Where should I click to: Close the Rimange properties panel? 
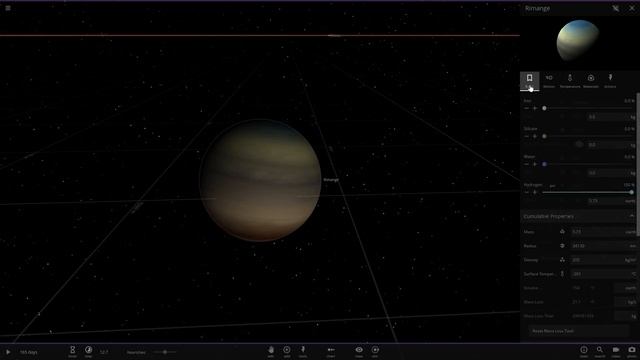click(x=632, y=8)
